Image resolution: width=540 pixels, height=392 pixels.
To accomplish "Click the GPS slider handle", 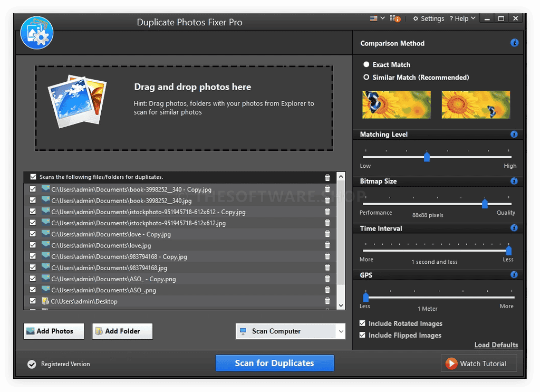I will click(x=366, y=297).
